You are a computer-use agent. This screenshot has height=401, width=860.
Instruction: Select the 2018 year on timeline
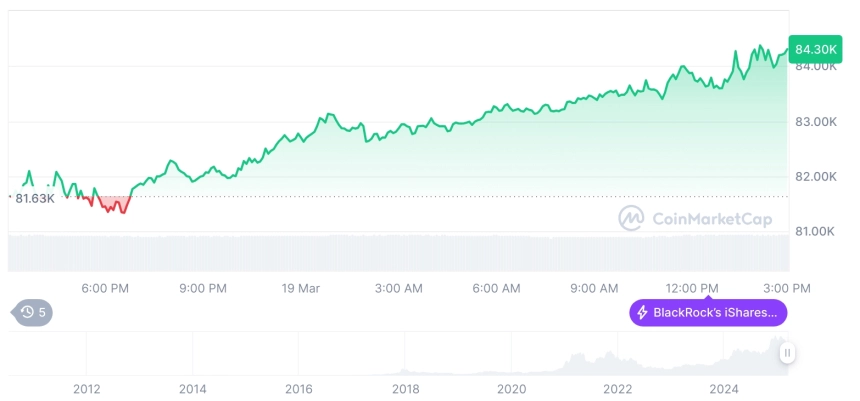click(x=405, y=389)
